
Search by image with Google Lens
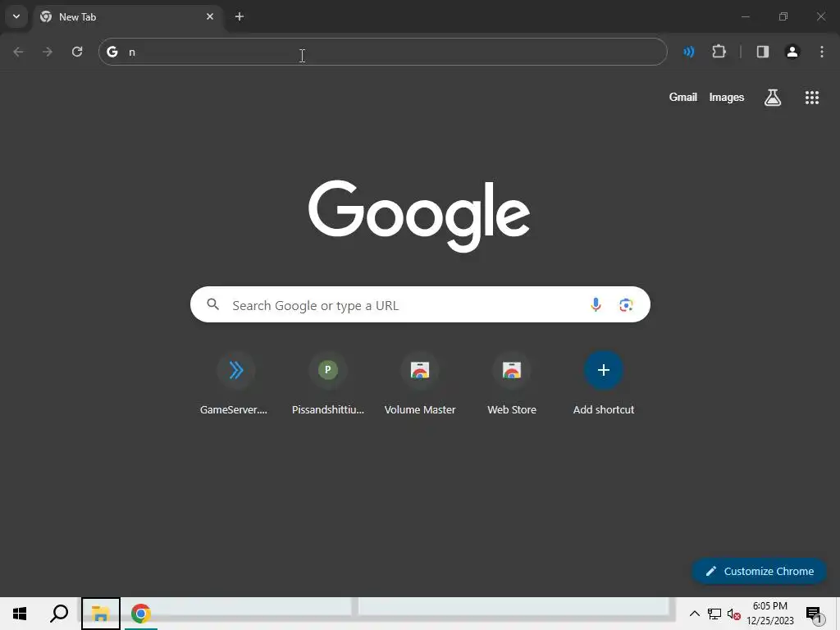pos(626,305)
